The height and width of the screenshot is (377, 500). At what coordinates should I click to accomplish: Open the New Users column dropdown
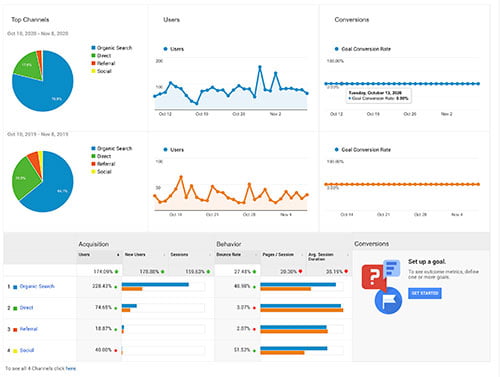[x=164, y=255]
